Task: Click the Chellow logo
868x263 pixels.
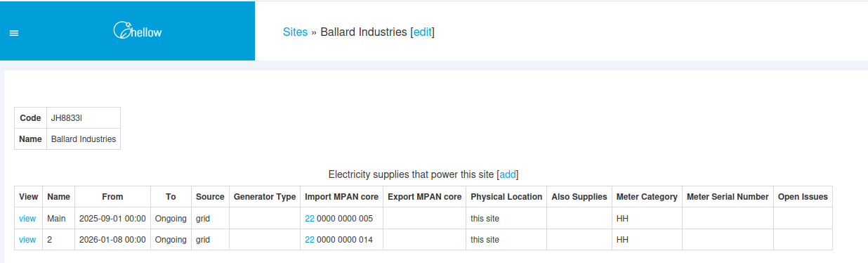Action: 138,31
